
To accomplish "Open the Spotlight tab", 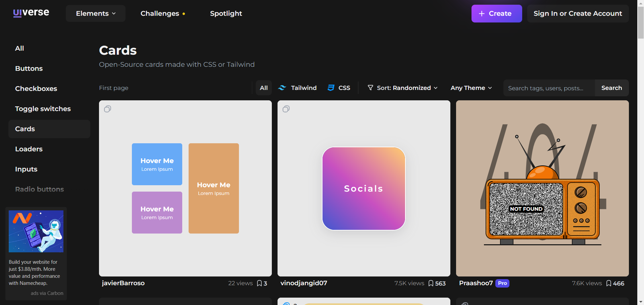I will (x=226, y=13).
